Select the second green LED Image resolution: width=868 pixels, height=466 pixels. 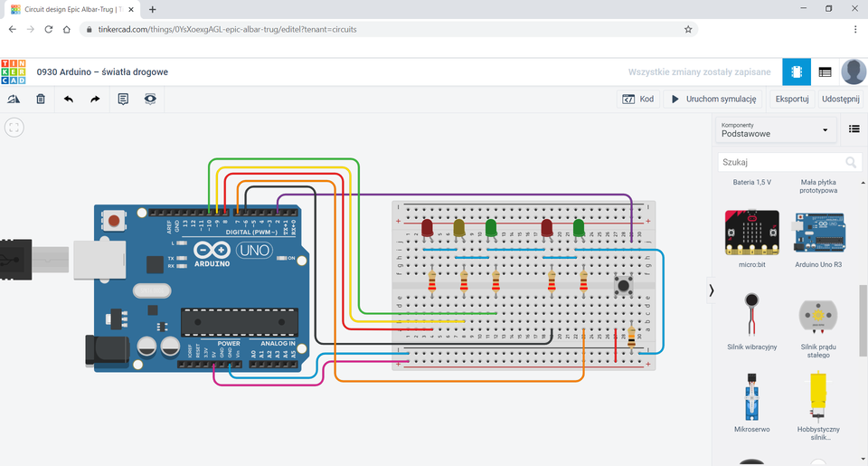coord(579,229)
